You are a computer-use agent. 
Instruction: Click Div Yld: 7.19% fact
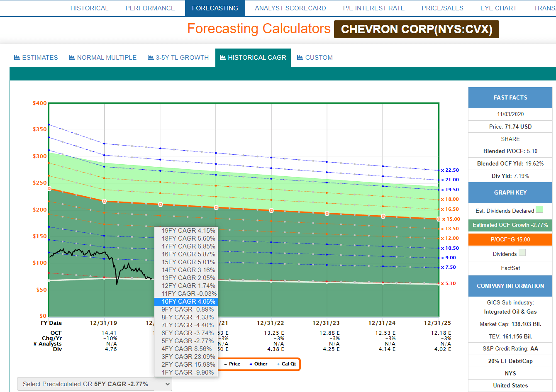coord(510,176)
